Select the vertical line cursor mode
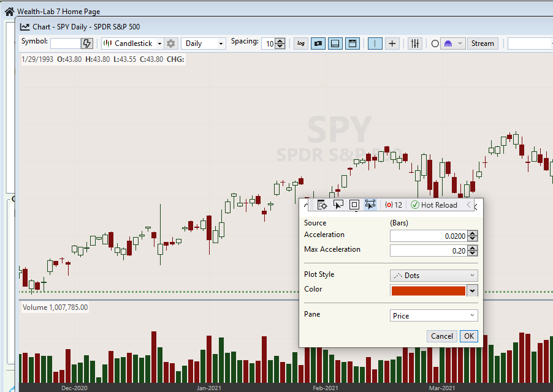Screen dimensions: 553x392 [x=375, y=43]
